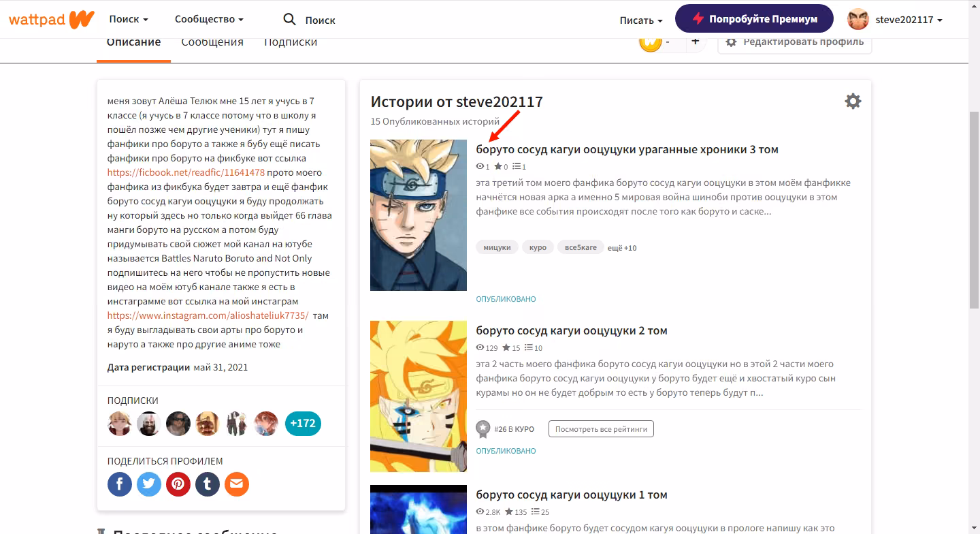Click Попробуйте Премиум button
980x534 pixels.
tap(754, 19)
